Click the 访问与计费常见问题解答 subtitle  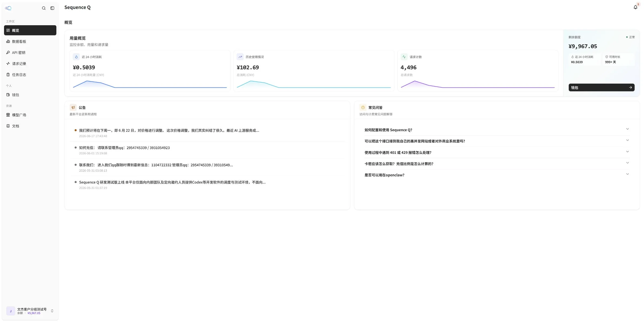point(376,114)
